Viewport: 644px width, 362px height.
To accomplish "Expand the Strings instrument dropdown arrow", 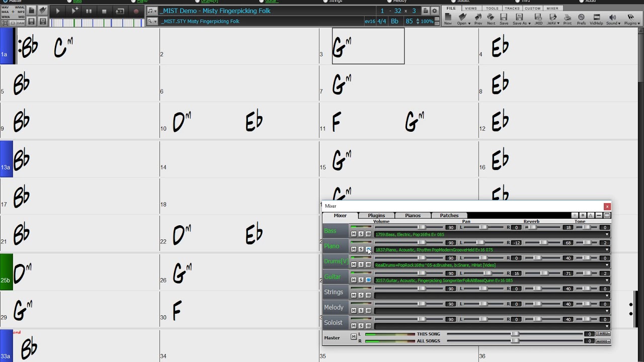I will 607,296.
